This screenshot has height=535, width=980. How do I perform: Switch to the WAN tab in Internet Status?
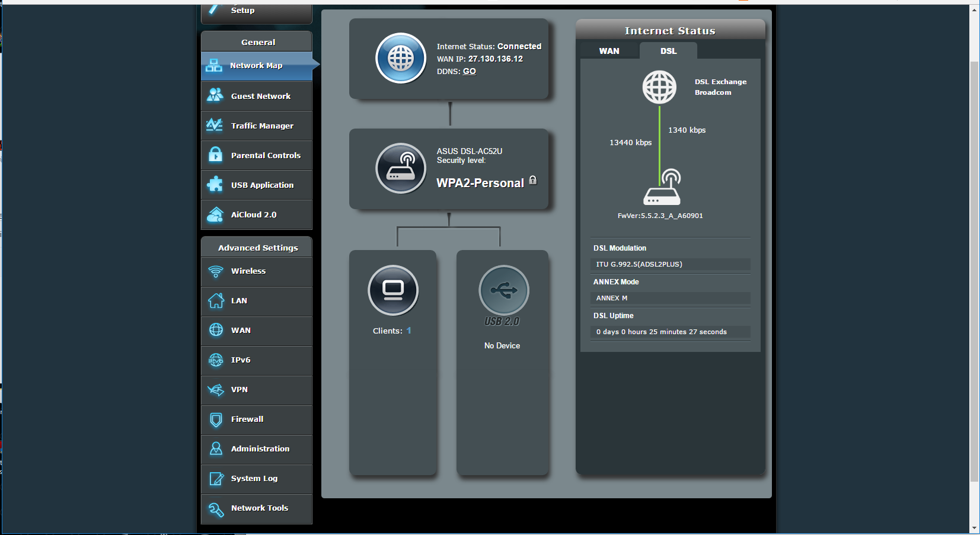pos(609,51)
